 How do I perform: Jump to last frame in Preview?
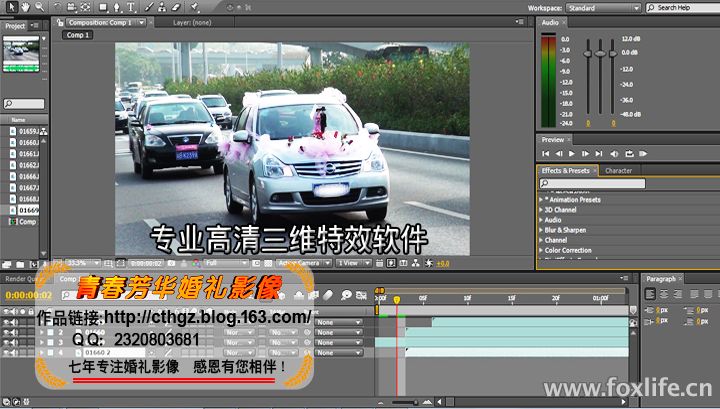click(599, 154)
